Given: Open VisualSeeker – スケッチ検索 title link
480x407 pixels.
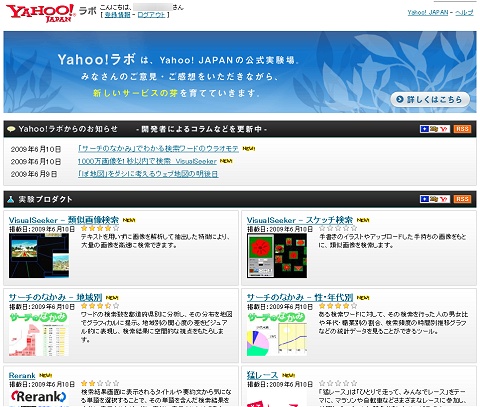Looking at the screenshot, I should tap(300, 220).
